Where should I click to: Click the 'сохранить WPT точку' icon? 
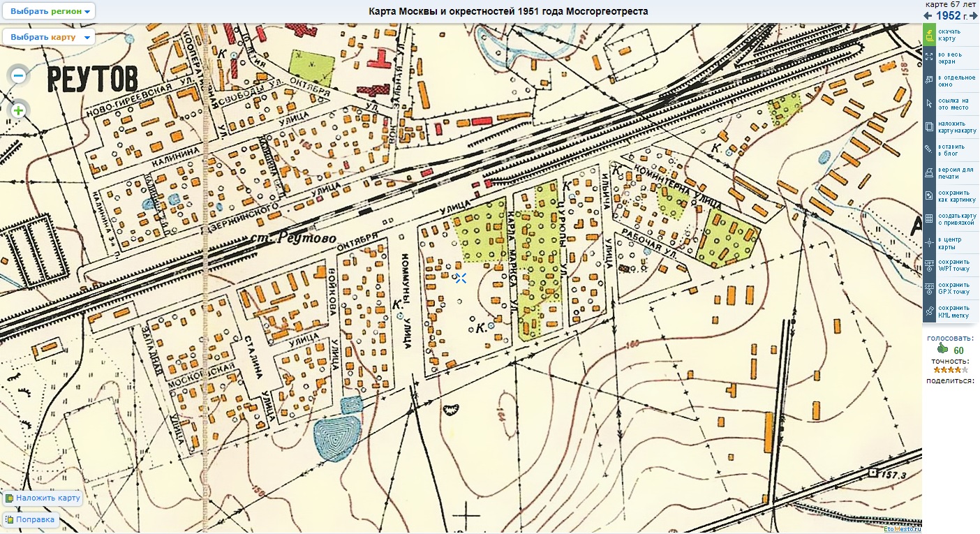click(x=929, y=265)
